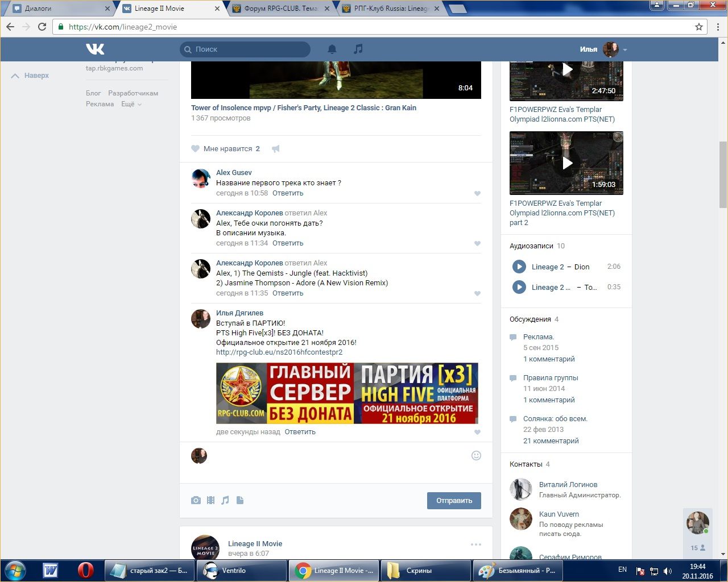Open the post options three-dots menu
Viewport: 728px width, 582px height.
[476, 544]
